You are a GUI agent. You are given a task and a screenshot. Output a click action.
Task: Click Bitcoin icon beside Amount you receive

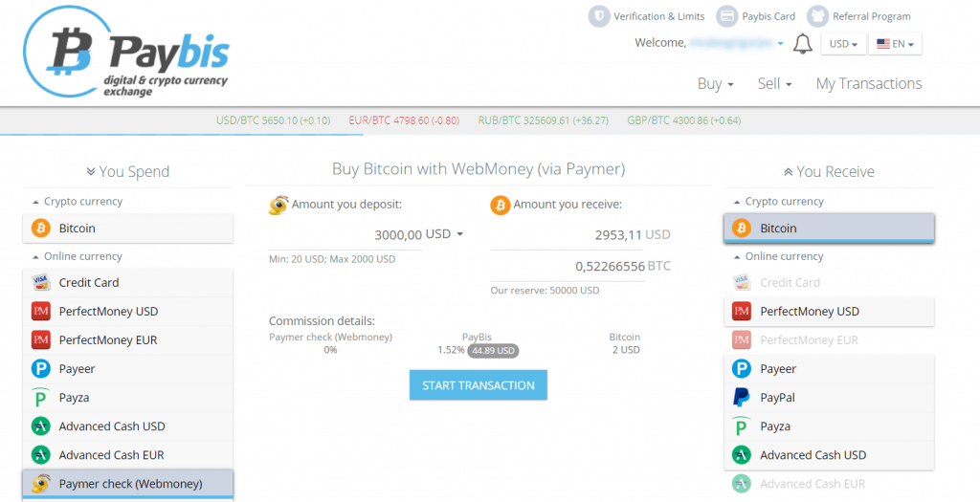point(500,205)
